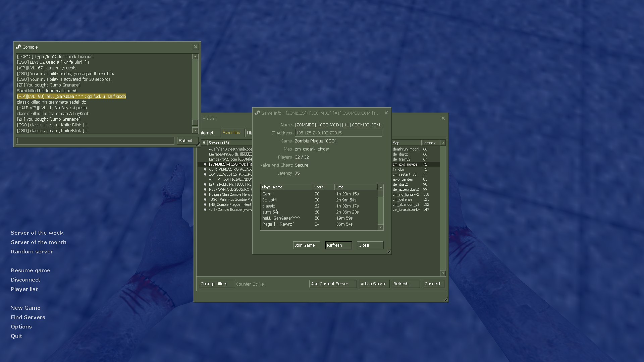Click the VAC shield column header icon

point(204,143)
